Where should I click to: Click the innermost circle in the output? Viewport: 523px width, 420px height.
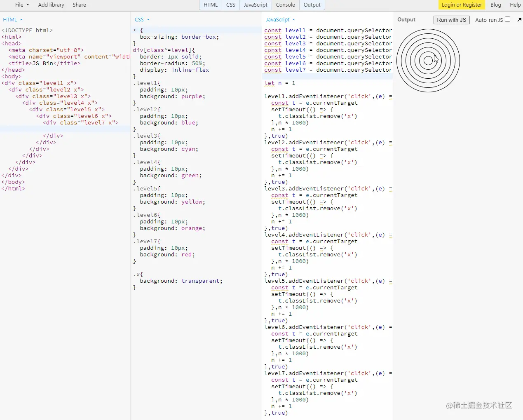pyautogui.click(x=428, y=61)
